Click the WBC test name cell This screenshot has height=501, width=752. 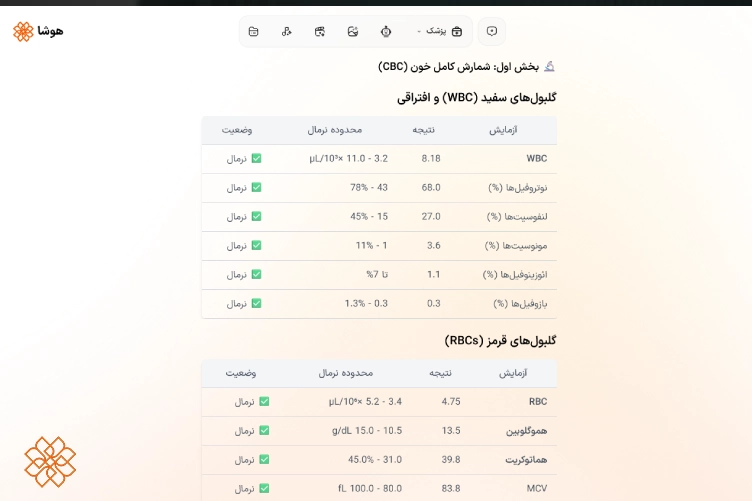pos(537,159)
